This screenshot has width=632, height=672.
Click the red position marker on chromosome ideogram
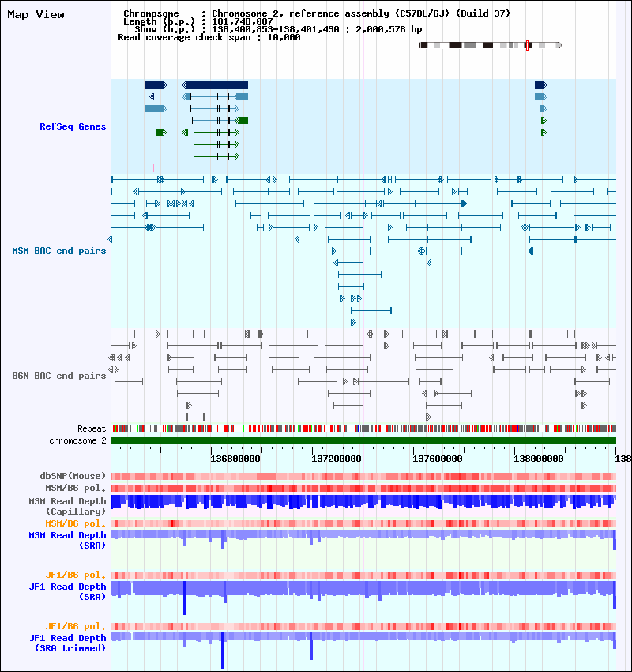point(527,45)
